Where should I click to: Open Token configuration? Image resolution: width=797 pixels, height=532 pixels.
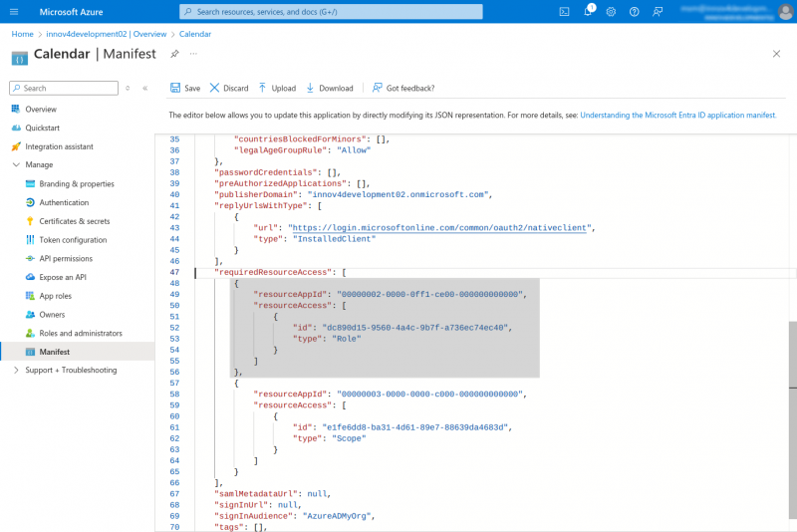[73, 240]
